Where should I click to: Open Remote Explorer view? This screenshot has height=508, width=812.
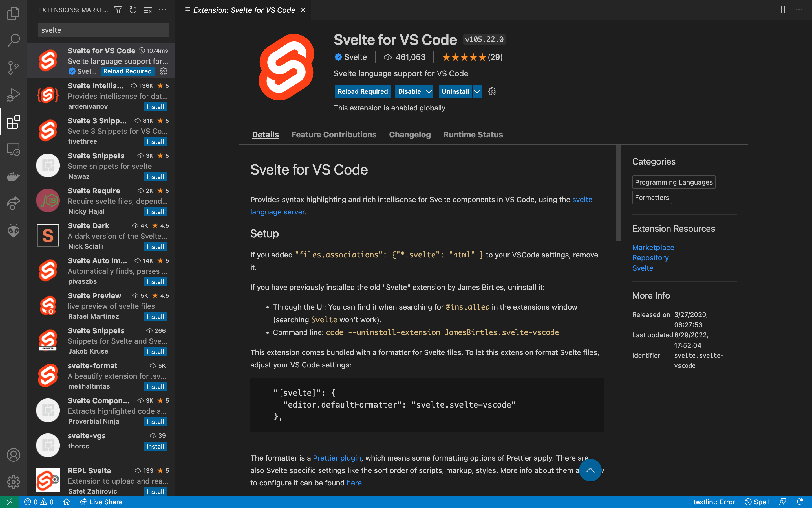(14, 149)
